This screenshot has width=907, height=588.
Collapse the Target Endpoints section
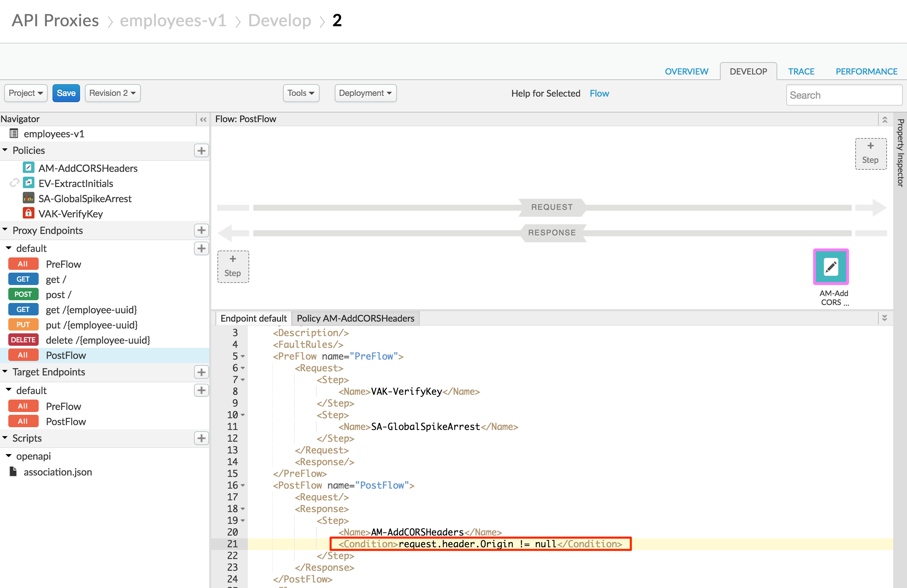[5, 372]
